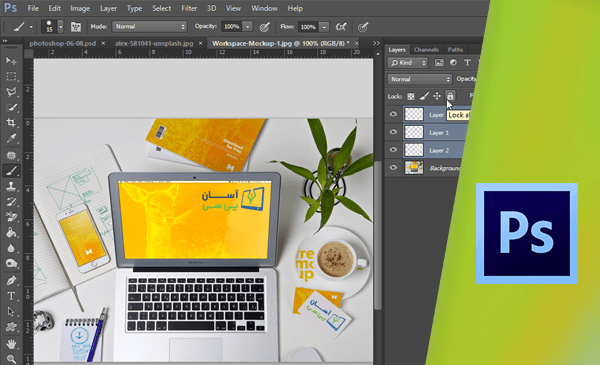
Task: Select the Eyedropper tool
Action: click(11, 138)
